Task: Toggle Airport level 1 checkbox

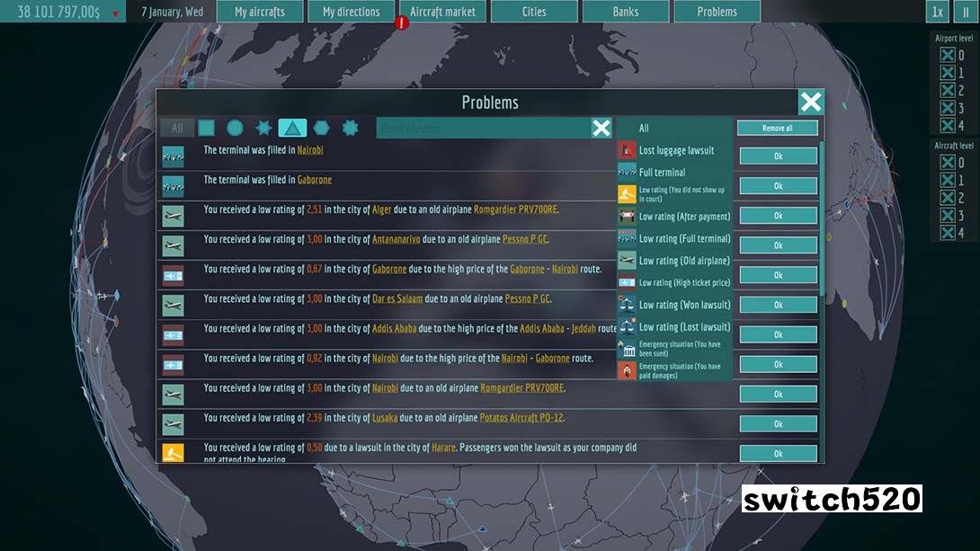Action: pos(948,73)
